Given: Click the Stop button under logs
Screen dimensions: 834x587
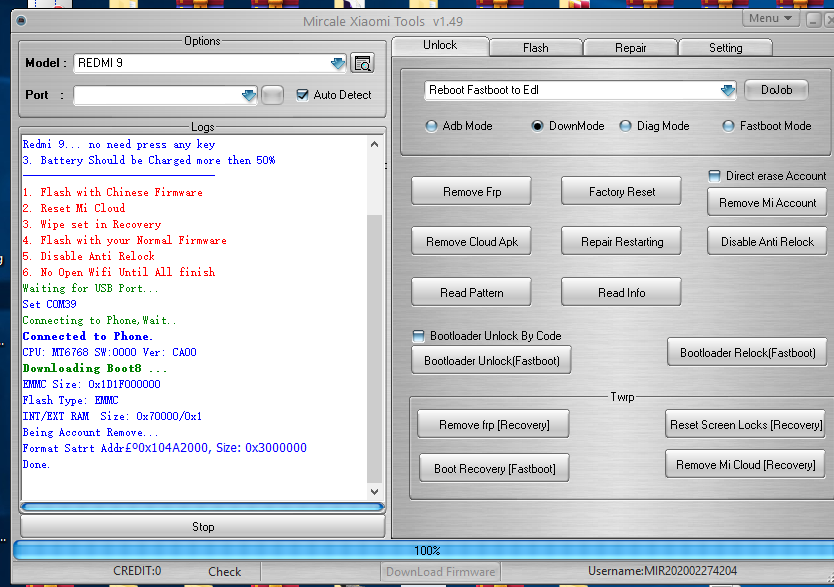Looking at the screenshot, I should (x=203, y=526).
